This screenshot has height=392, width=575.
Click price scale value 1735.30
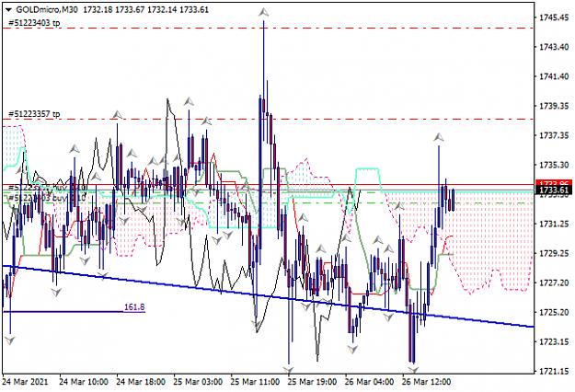(554, 165)
